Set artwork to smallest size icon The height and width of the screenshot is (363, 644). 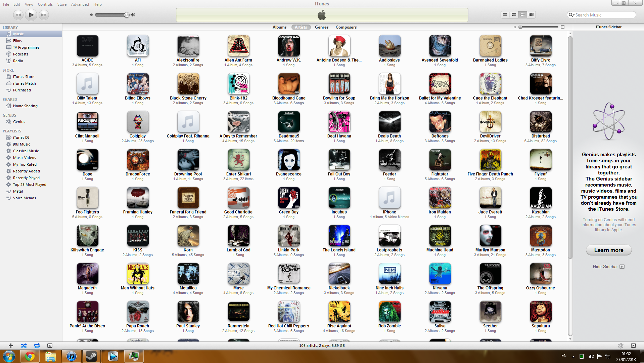[x=515, y=27]
